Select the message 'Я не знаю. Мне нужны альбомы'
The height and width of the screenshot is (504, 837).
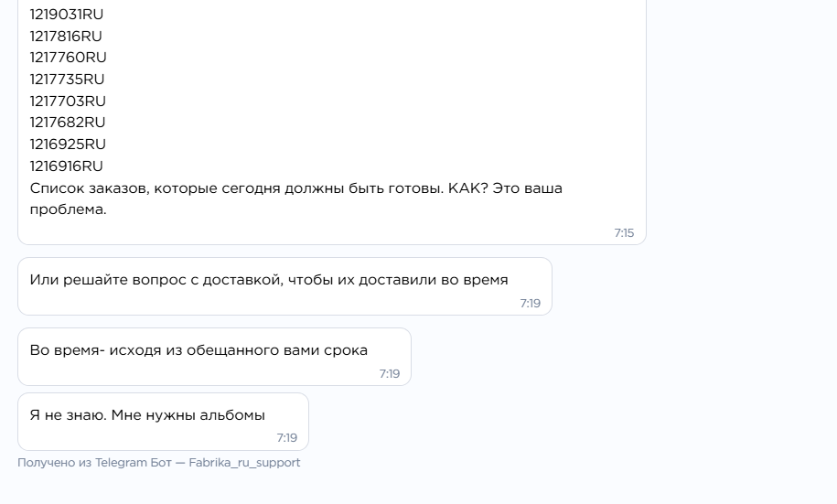coord(164,422)
